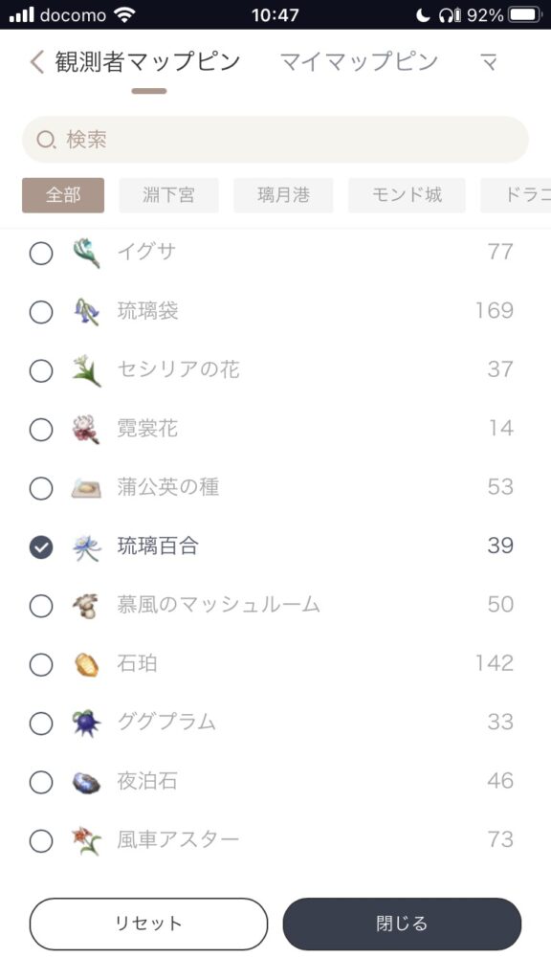Viewport: 551px width, 980px height.
Task: Switch to the マイマップピン tab
Action: (359, 62)
